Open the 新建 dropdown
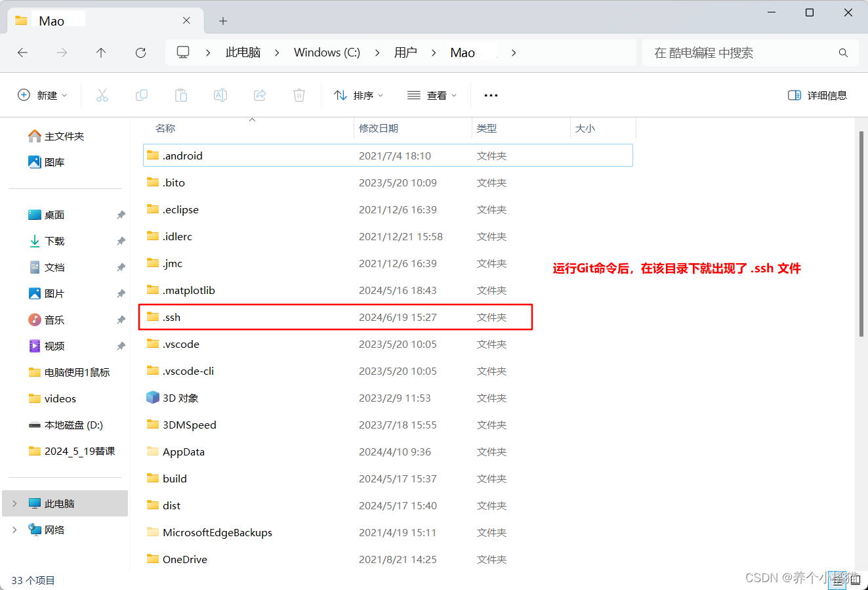868x590 pixels. click(x=43, y=95)
